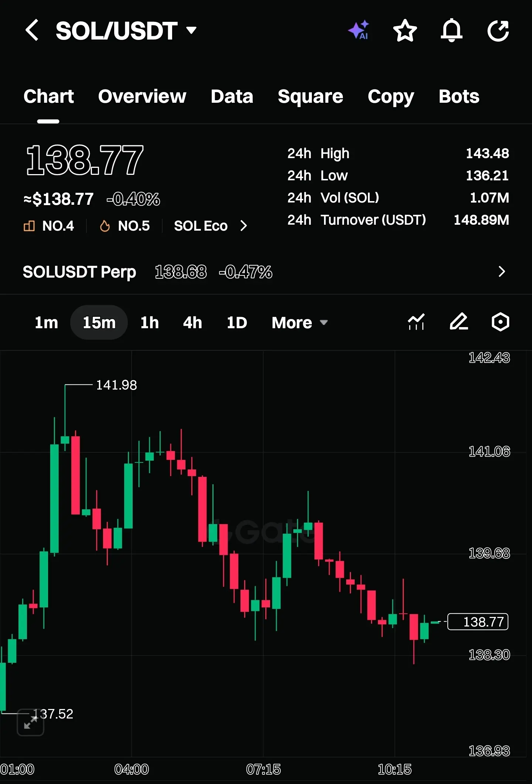Open the Data tab
532x784 pixels.
click(x=232, y=97)
